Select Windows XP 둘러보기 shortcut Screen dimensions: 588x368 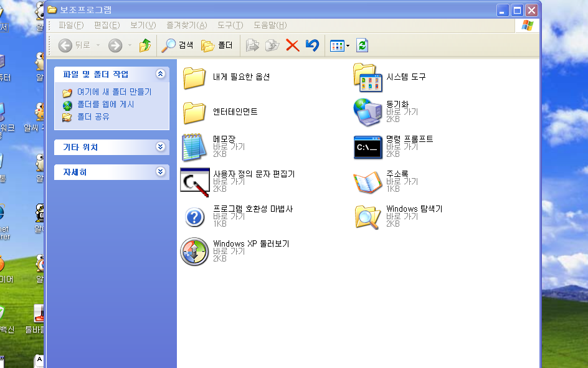235,252
